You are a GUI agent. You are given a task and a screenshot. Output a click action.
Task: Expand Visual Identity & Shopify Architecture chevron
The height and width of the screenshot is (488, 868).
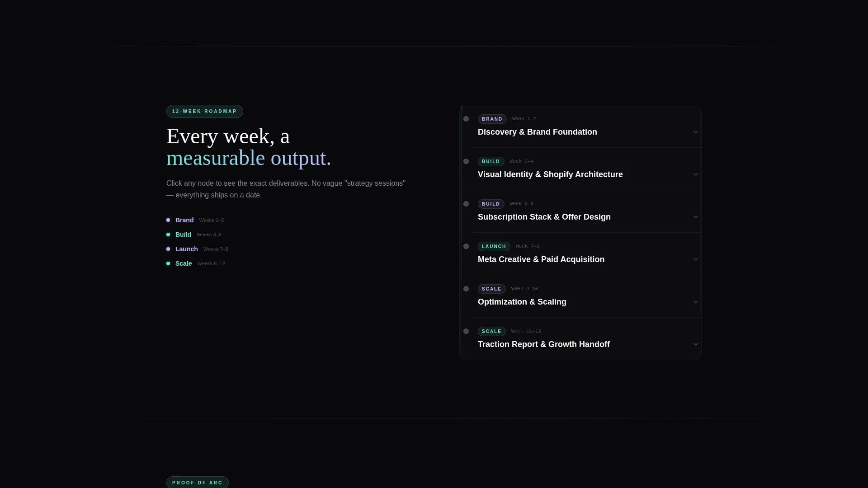coord(696,174)
